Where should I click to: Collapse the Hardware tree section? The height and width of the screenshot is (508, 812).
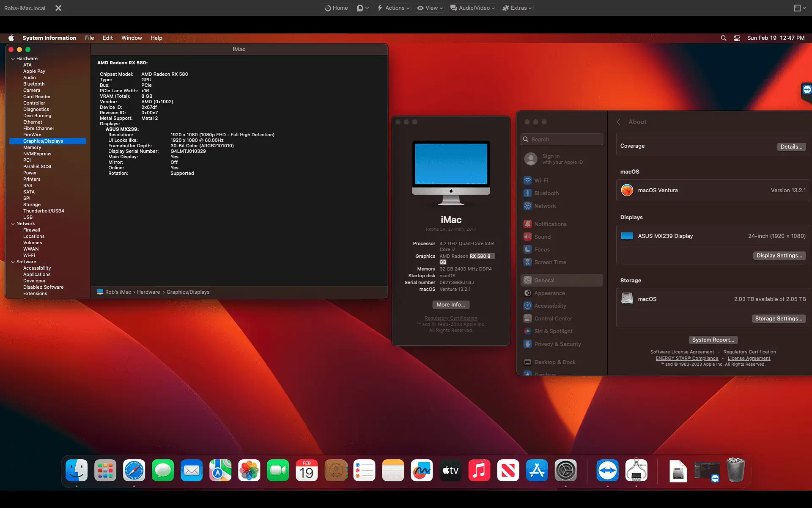point(13,59)
